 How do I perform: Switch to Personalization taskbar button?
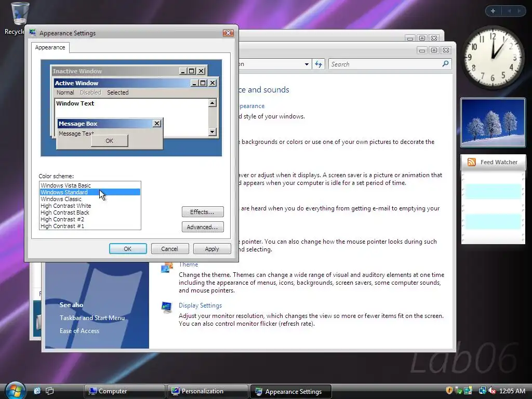(x=207, y=391)
